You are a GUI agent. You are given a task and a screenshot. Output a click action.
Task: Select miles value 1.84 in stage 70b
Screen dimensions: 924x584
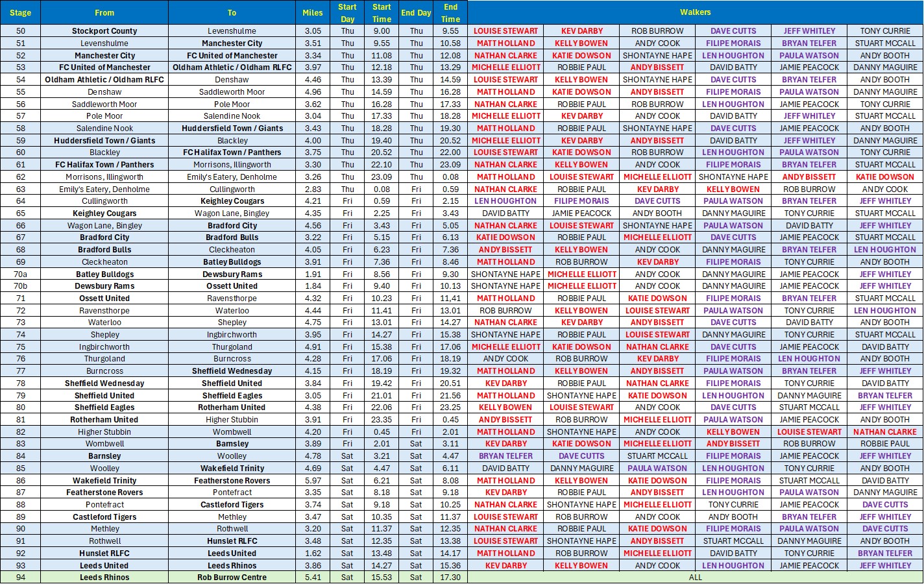[x=313, y=286]
